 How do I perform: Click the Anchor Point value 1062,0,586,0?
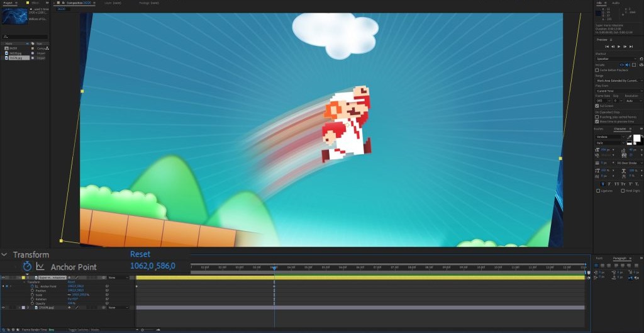tap(152, 266)
